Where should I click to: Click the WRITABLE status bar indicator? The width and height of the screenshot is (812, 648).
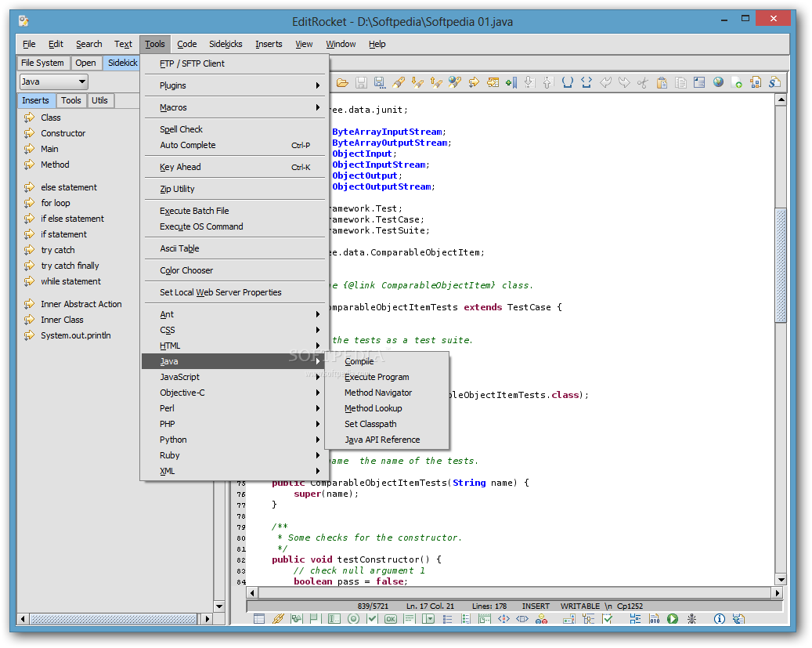(x=580, y=606)
